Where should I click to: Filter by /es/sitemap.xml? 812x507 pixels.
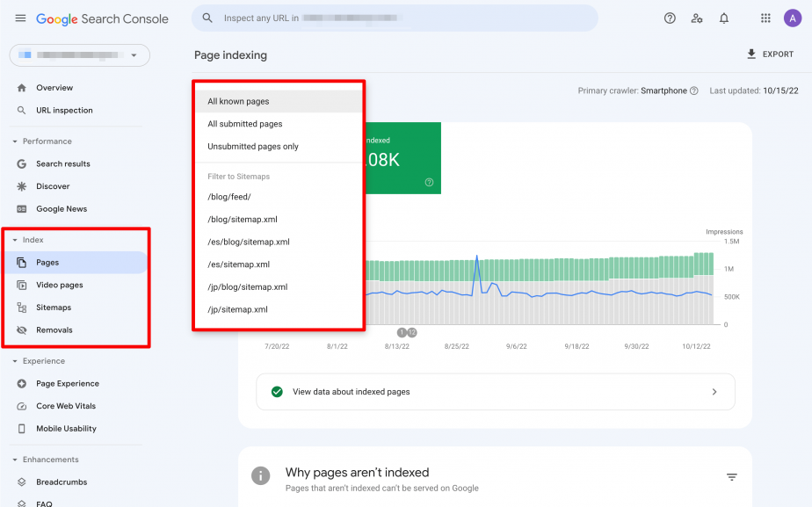point(279,264)
